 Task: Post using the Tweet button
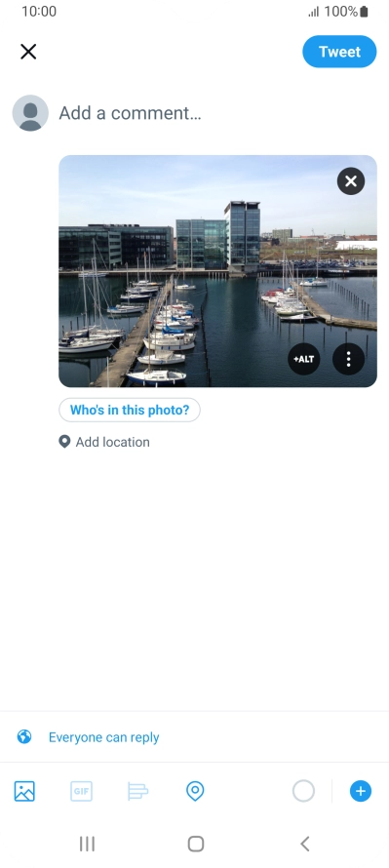point(339,52)
